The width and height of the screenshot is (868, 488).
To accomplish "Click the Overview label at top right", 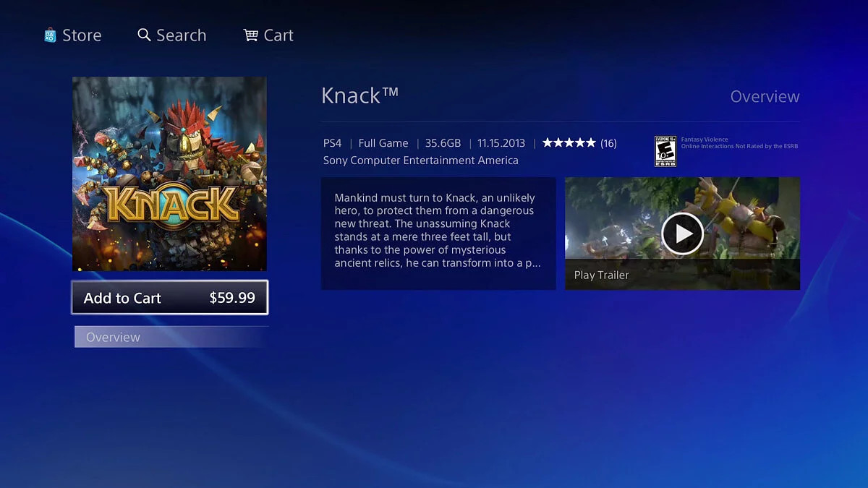I will tap(765, 97).
